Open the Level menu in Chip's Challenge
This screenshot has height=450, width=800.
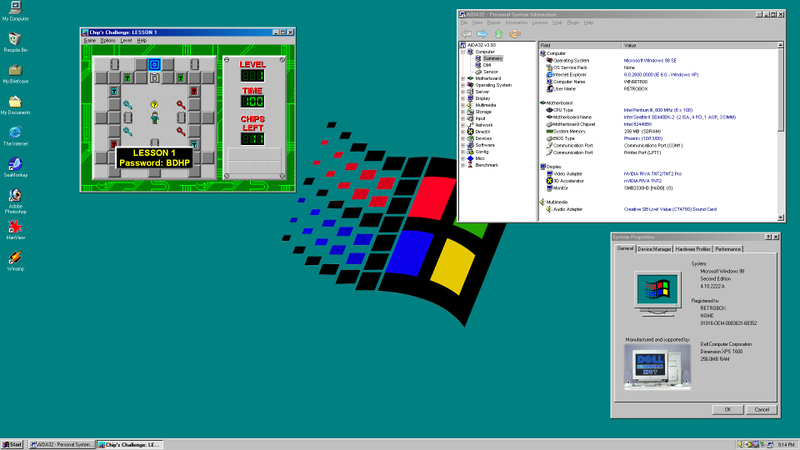click(126, 40)
